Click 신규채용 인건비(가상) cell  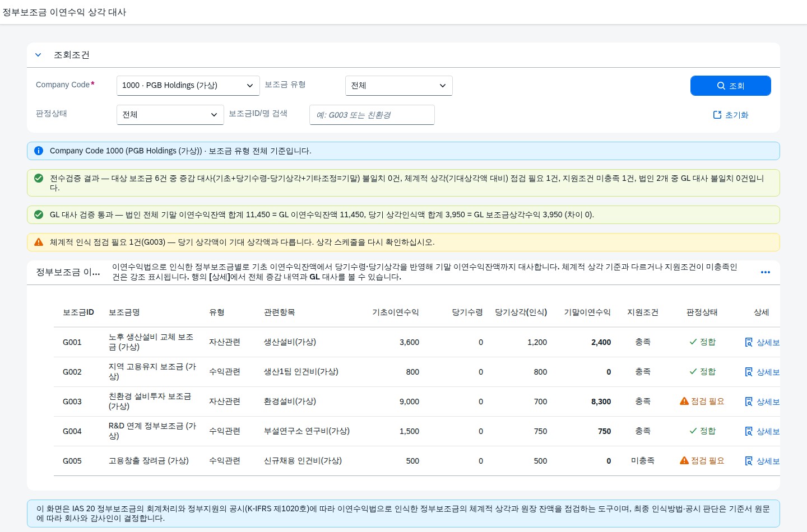coord(303,461)
